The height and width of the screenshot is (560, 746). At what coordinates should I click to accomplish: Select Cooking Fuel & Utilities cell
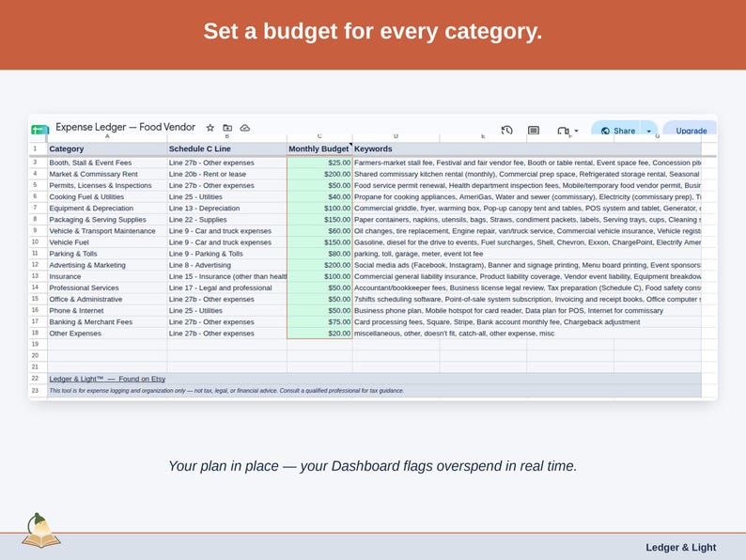107,197
